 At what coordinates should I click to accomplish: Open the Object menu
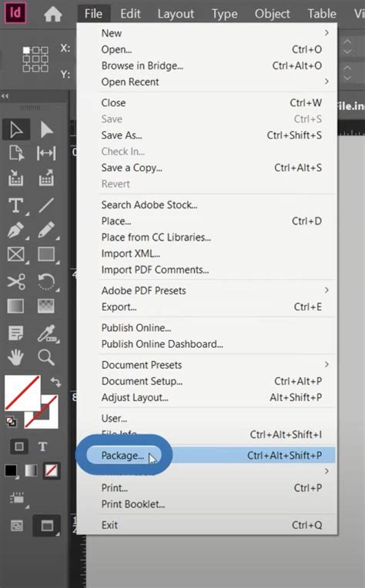272,14
